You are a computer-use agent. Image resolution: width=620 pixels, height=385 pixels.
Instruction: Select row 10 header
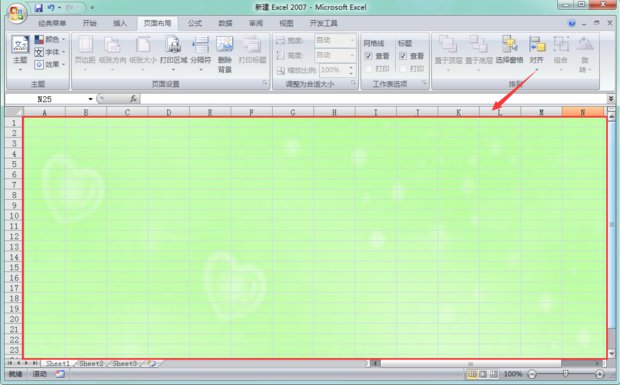click(x=14, y=216)
